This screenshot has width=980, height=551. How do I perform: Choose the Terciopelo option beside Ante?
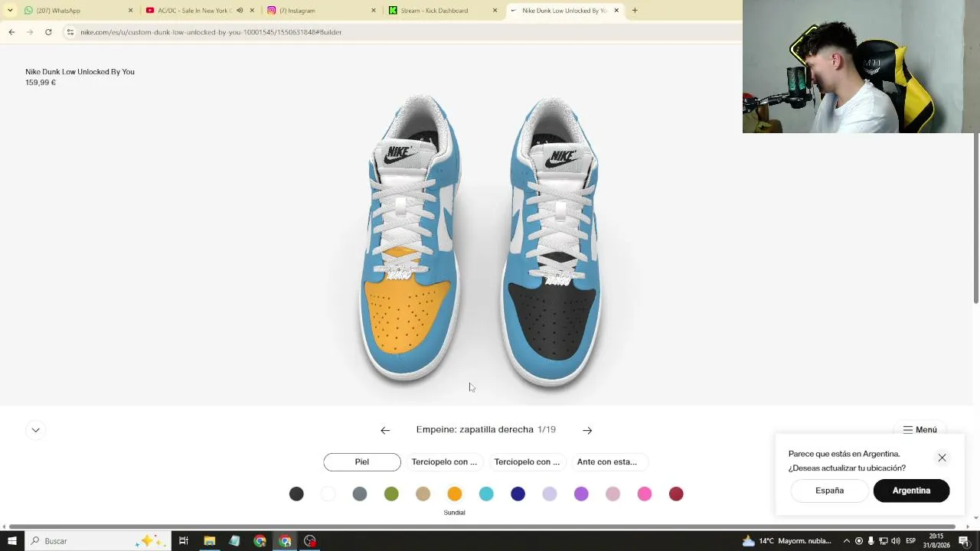tap(527, 462)
